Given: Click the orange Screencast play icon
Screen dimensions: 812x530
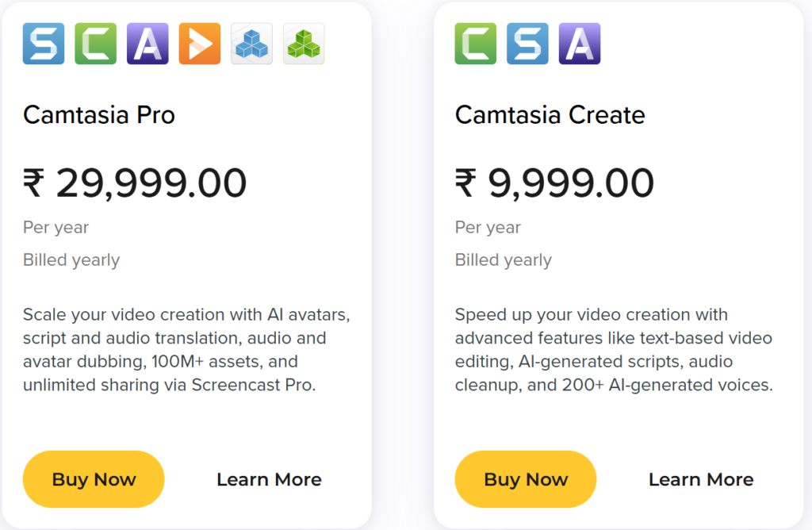Looking at the screenshot, I should coord(200,44).
